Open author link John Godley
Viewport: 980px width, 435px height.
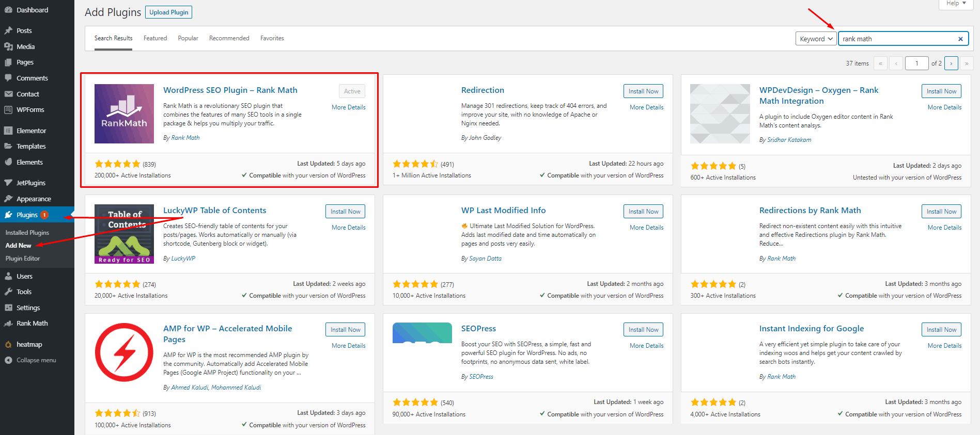(x=485, y=138)
